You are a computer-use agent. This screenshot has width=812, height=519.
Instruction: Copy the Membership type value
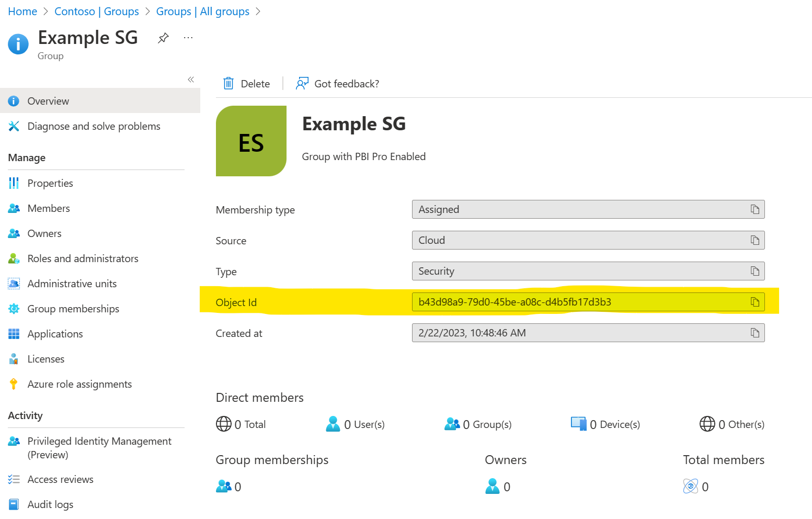pos(754,209)
